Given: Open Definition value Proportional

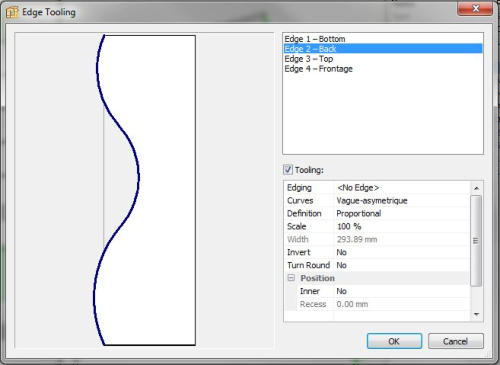Looking at the screenshot, I should coord(402,214).
